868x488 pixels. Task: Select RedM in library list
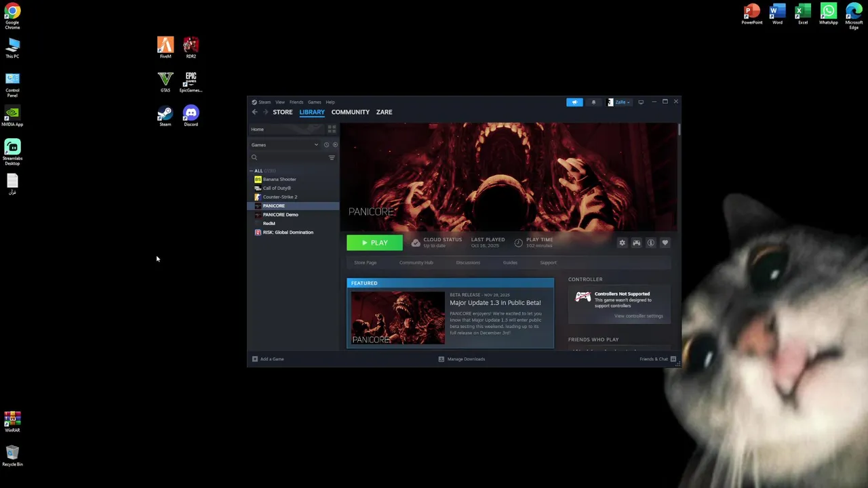click(x=293, y=223)
